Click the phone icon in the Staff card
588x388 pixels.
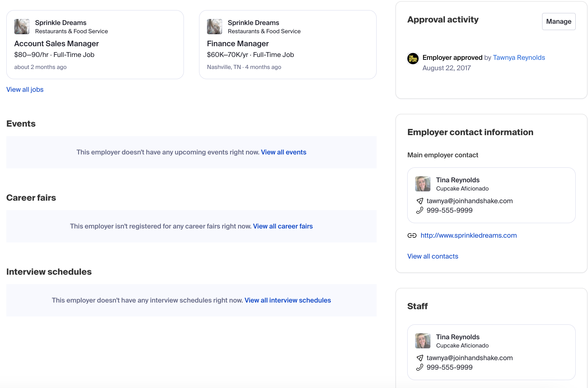(x=420, y=367)
